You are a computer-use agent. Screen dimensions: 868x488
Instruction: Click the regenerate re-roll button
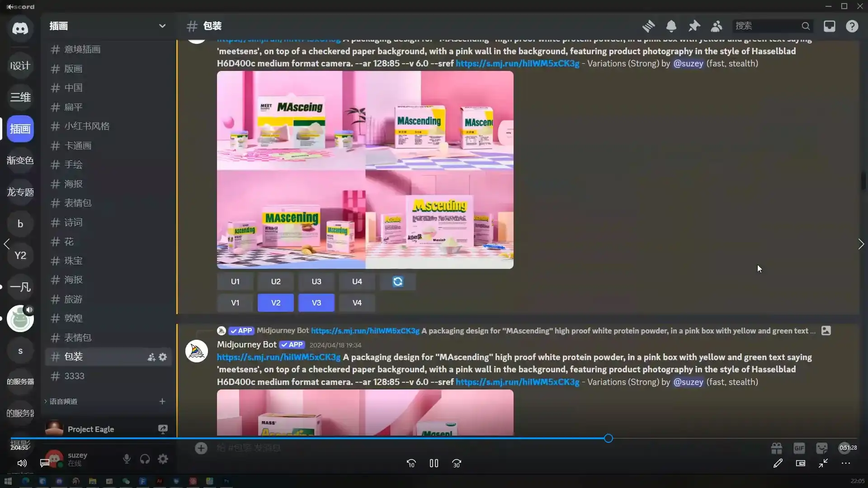397,282
